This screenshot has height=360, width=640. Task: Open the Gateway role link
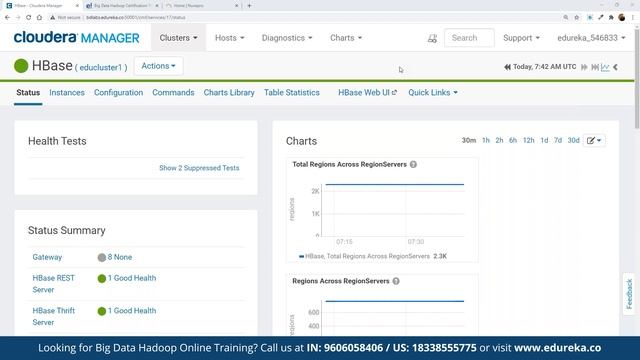(x=47, y=257)
